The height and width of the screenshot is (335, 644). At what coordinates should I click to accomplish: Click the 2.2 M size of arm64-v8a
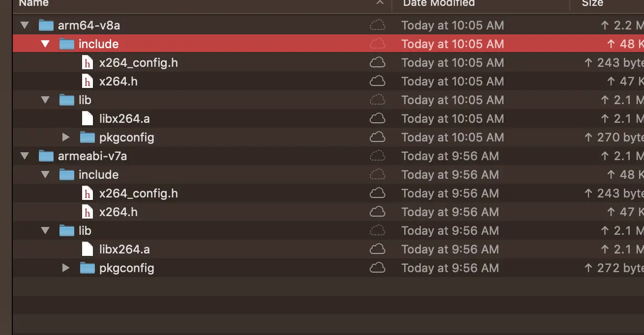622,26
